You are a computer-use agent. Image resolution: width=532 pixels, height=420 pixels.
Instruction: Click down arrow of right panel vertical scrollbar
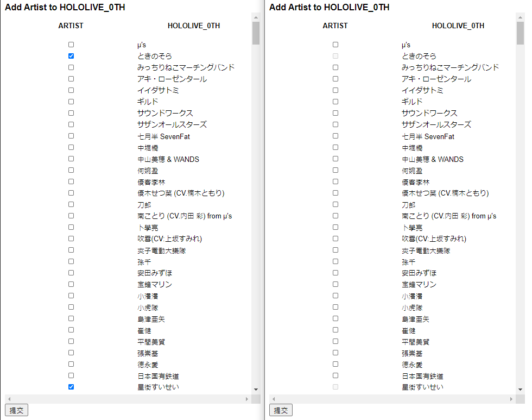pyautogui.click(x=520, y=390)
